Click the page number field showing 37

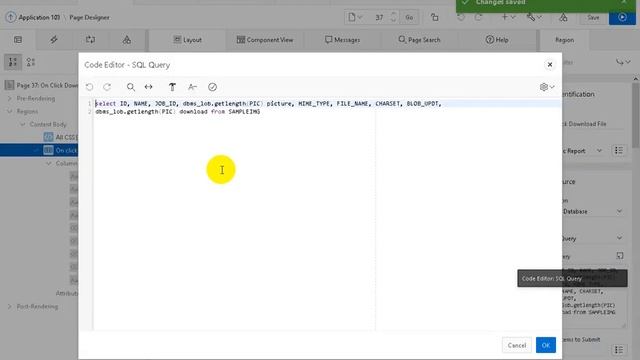(x=379, y=17)
